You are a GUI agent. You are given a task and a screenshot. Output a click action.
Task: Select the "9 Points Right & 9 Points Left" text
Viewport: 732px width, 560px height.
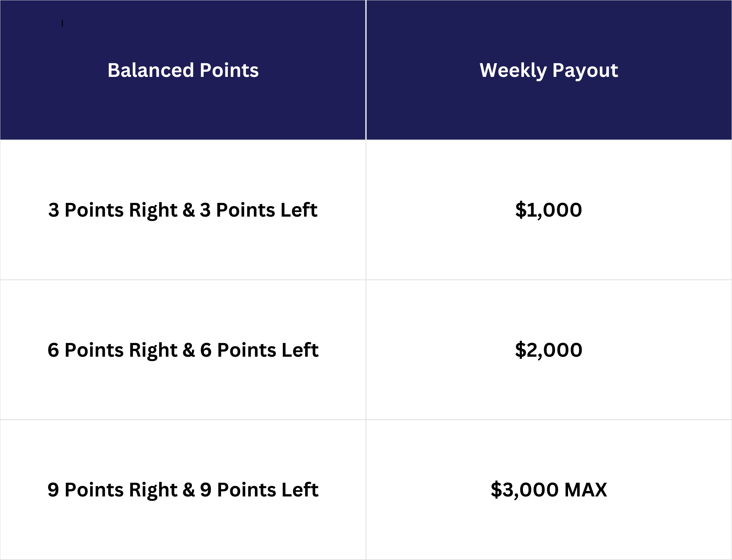pyautogui.click(x=183, y=490)
